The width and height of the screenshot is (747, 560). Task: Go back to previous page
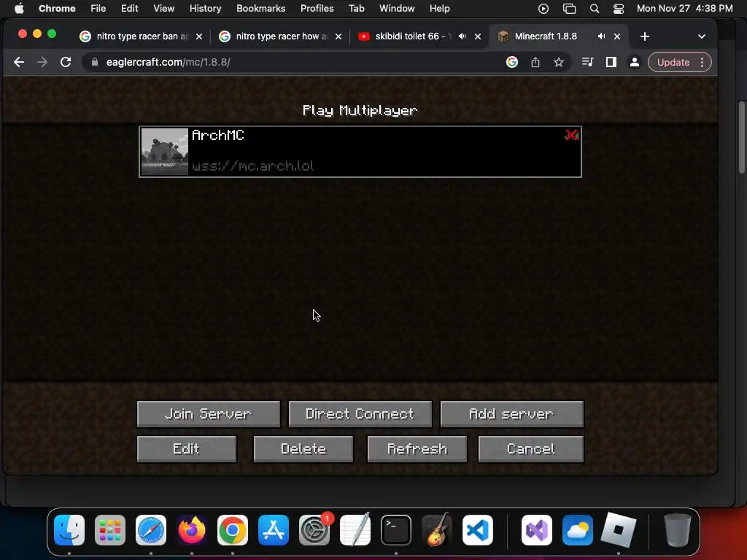click(19, 62)
